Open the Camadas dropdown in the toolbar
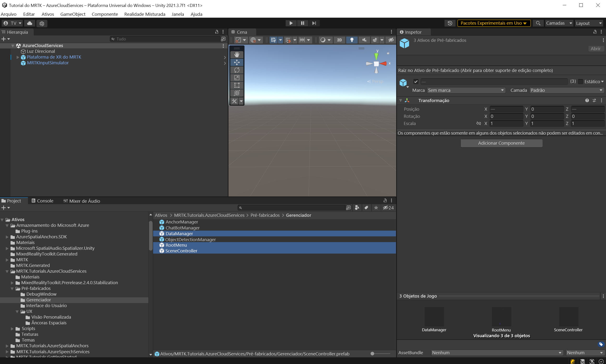The image size is (606, 364). (559, 23)
